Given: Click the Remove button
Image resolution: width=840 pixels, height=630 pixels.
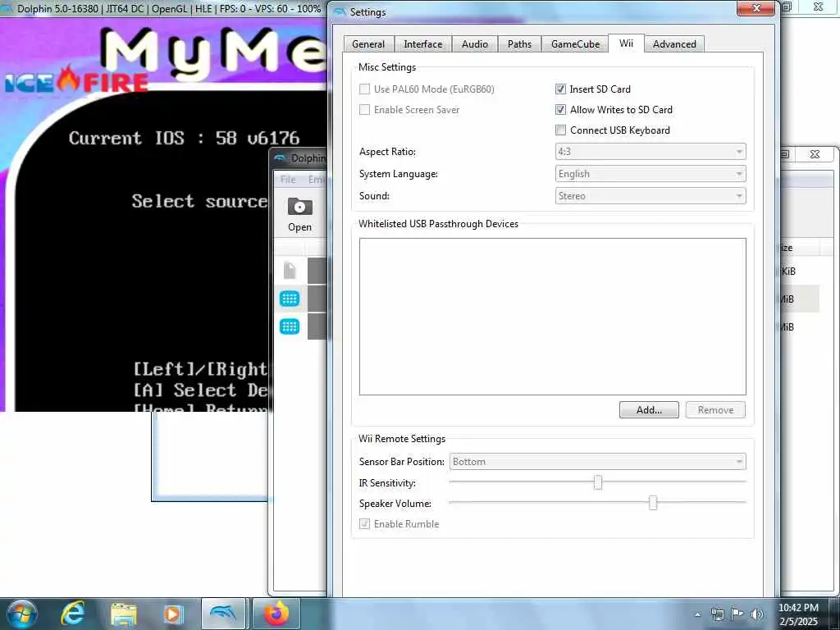Looking at the screenshot, I should tap(715, 410).
